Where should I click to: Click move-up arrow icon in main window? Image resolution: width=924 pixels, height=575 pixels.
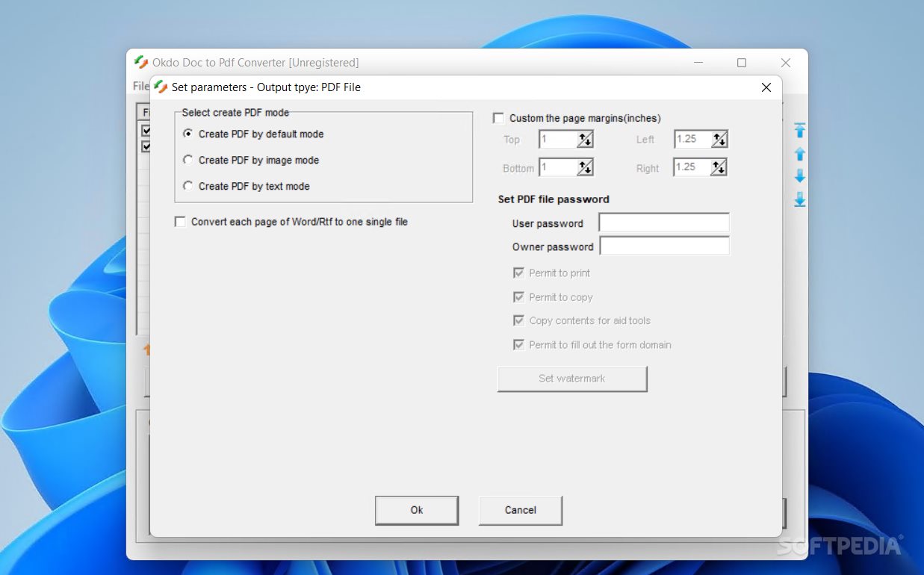coord(799,154)
